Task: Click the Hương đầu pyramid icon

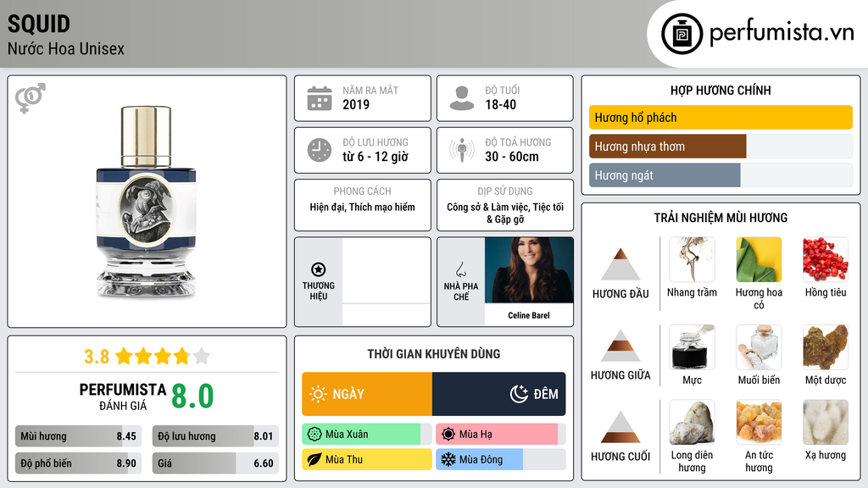Action: coord(620,264)
